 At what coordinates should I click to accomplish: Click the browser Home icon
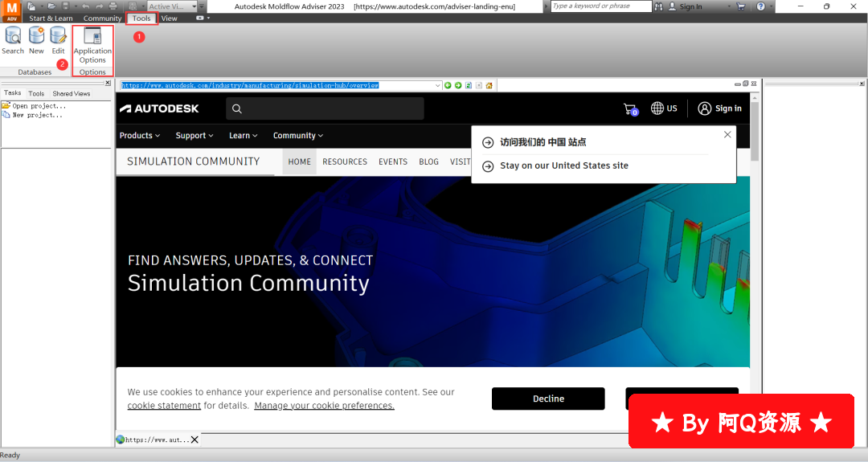tap(489, 85)
